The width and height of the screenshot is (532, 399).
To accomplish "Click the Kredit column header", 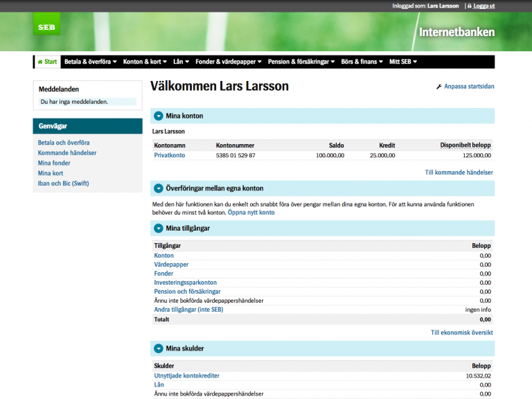I will coord(387,145).
